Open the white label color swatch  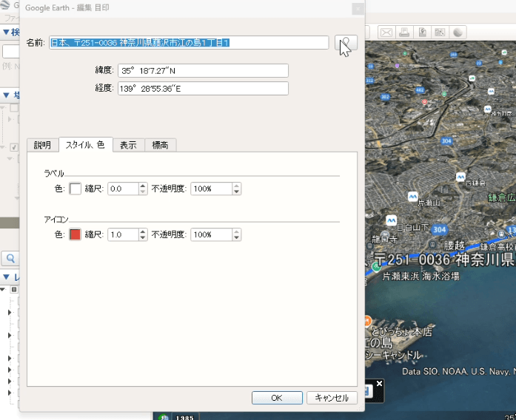point(75,189)
